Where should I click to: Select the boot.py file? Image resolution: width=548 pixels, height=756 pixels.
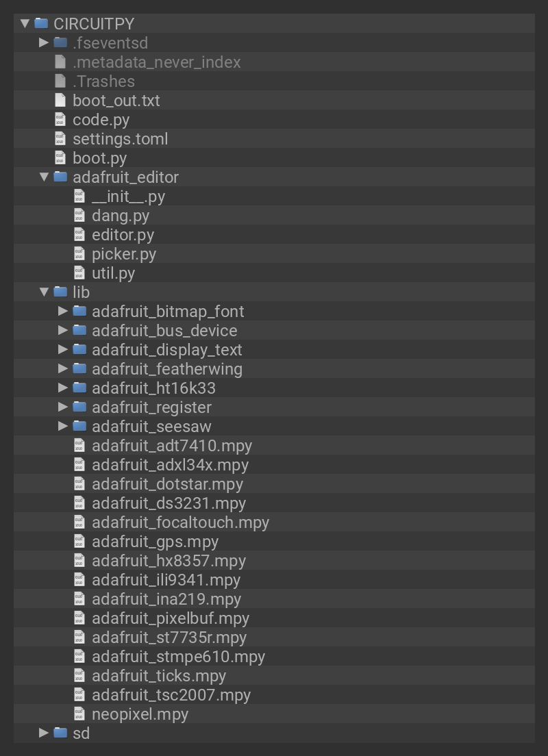pos(99,158)
